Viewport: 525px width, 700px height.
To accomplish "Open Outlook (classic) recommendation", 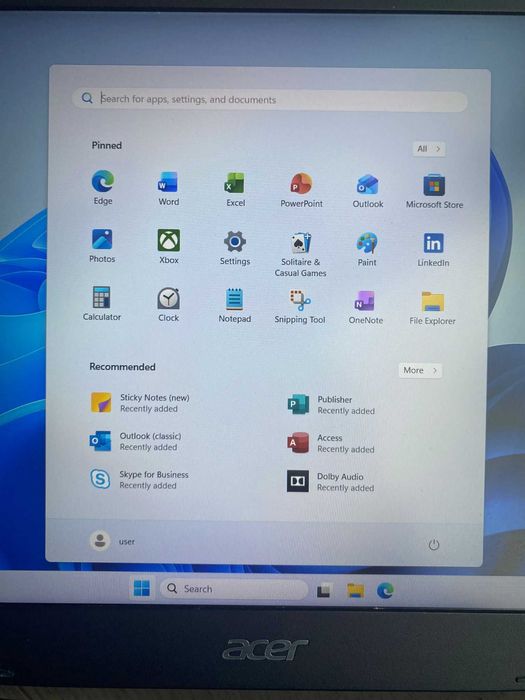I will (136, 441).
